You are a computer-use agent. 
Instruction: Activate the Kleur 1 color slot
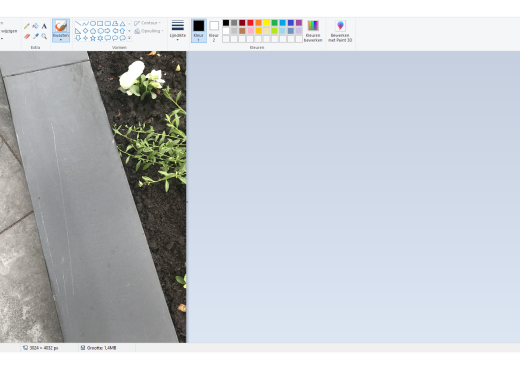(x=199, y=31)
